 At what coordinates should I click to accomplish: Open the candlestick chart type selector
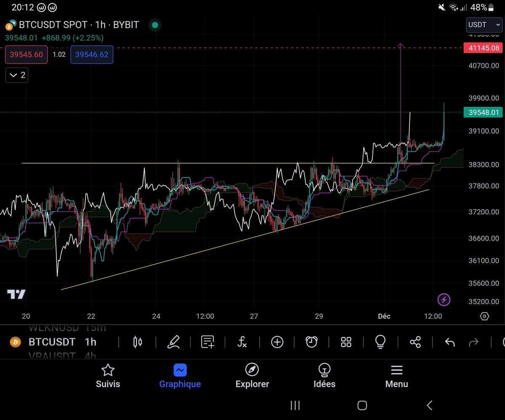pyautogui.click(x=138, y=342)
